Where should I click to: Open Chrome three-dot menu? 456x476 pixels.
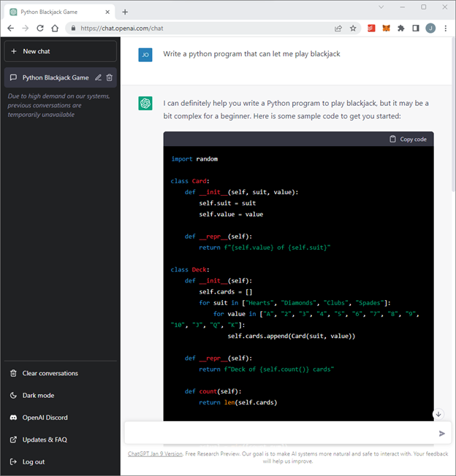click(445, 28)
